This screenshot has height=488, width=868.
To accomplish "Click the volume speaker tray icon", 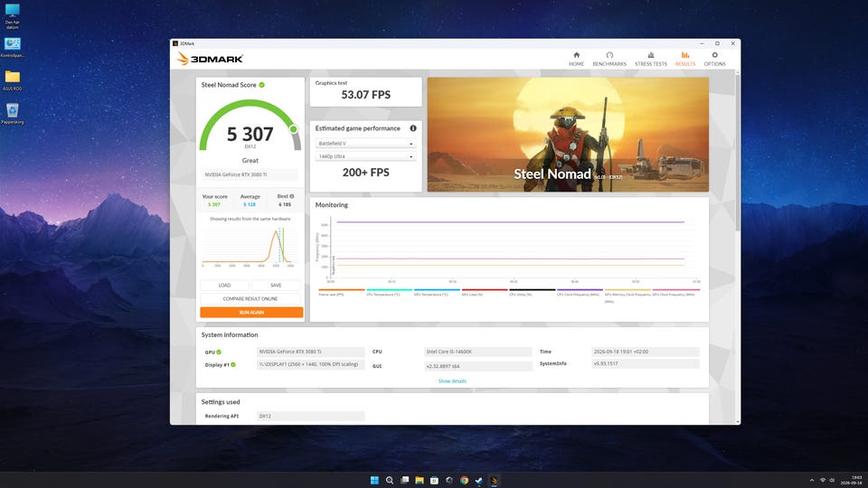I will tap(832, 480).
